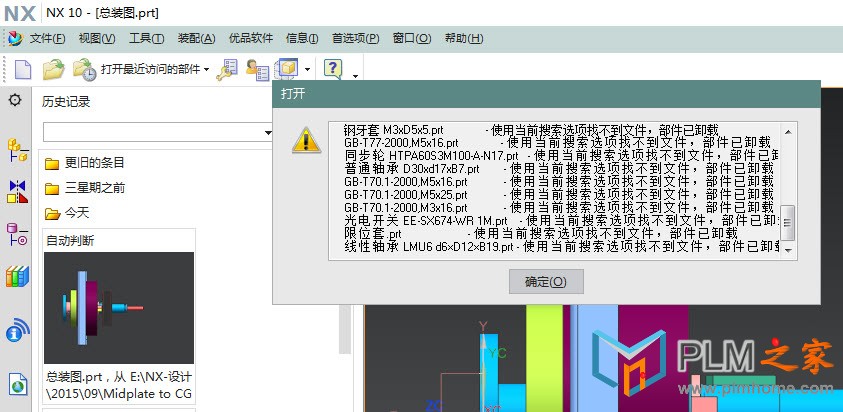The width and height of the screenshot is (843, 412).
Task: Select the 钢牙套 M3xD5x5.prt message line
Action: coord(531,129)
